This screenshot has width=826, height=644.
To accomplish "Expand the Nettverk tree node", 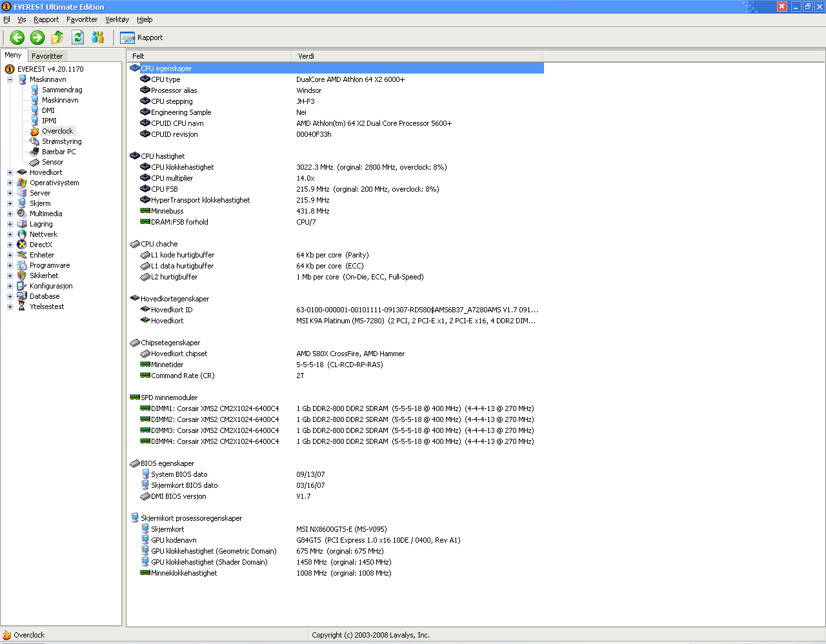I will point(10,234).
